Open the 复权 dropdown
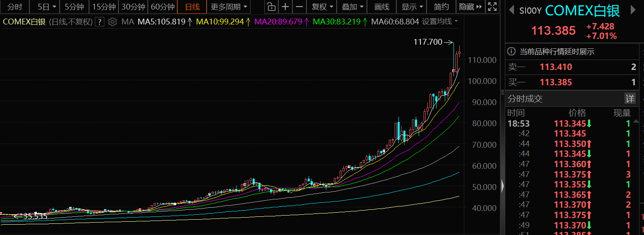 click(322, 7)
